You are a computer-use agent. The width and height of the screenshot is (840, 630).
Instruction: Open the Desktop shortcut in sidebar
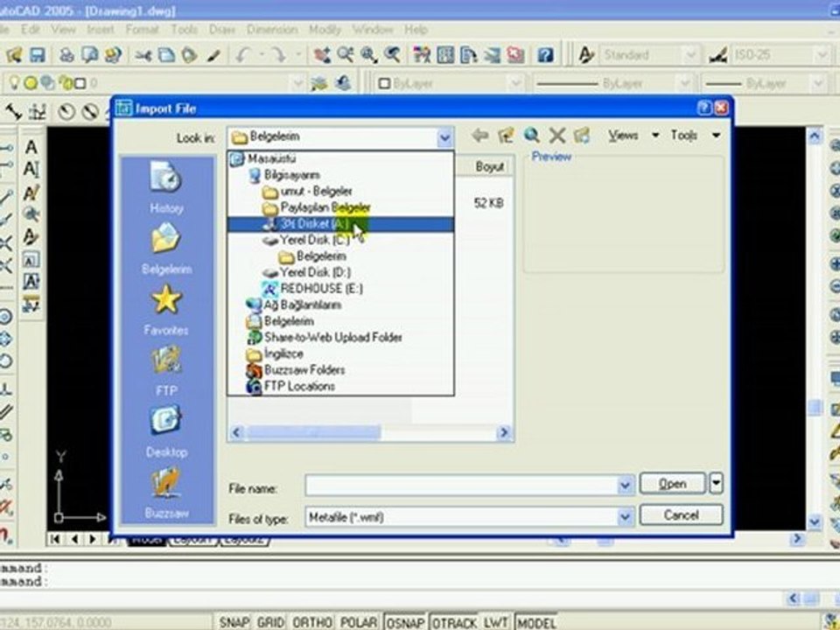point(166,431)
